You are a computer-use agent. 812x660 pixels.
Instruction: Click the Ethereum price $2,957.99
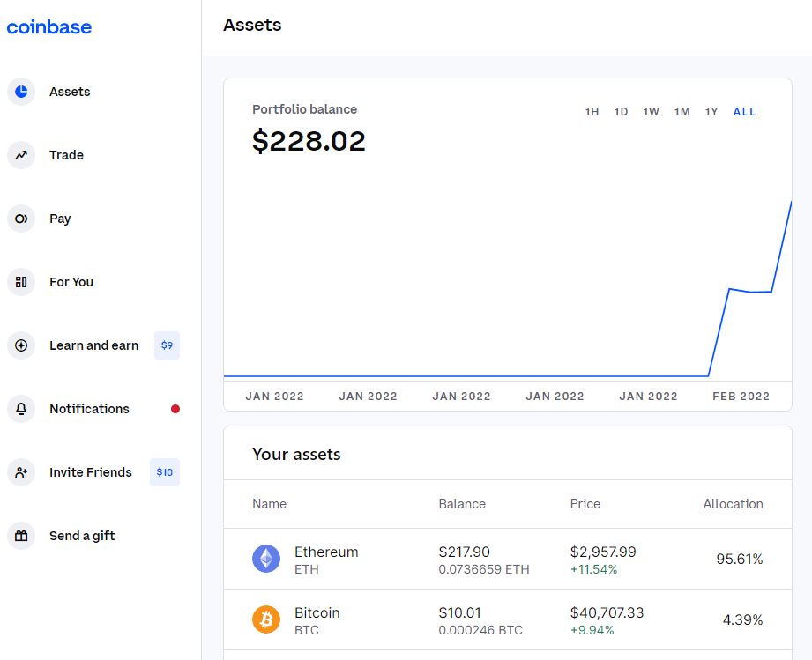603,552
